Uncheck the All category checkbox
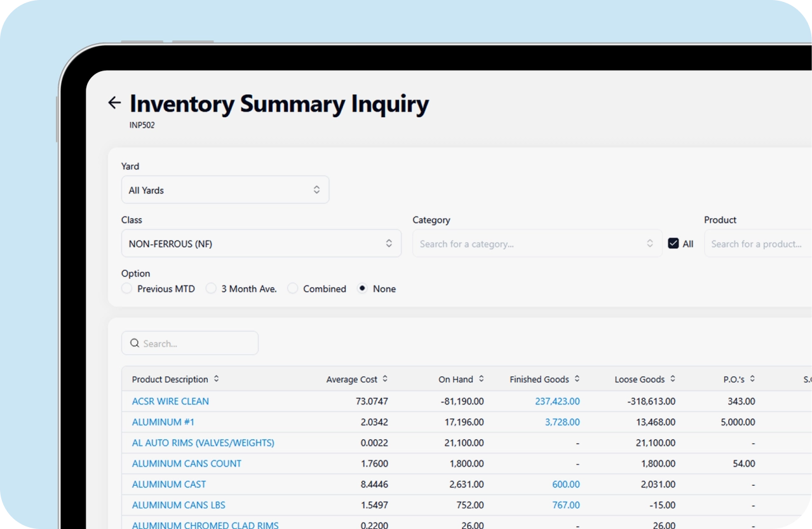 tap(673, 244)
